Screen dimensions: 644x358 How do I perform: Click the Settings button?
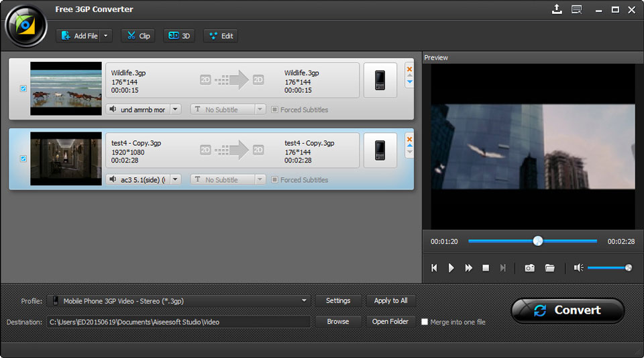coord(338,301)
